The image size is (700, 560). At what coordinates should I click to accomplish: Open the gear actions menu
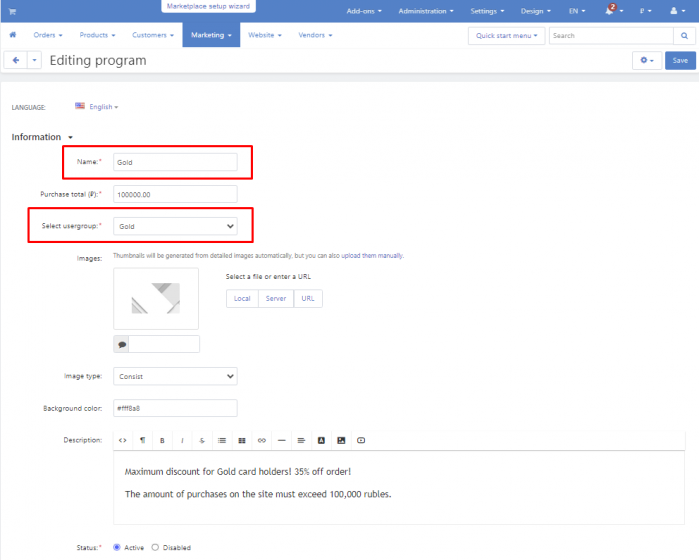point(646,60)
